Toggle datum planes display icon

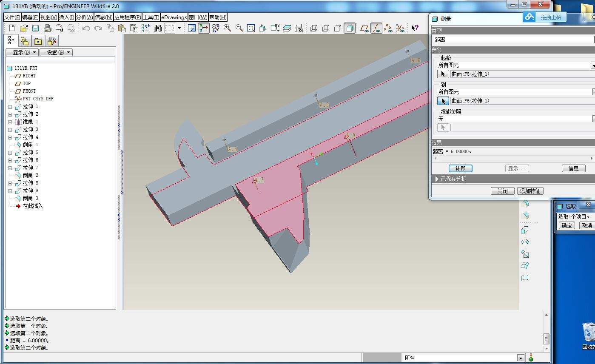coord(364,28)
